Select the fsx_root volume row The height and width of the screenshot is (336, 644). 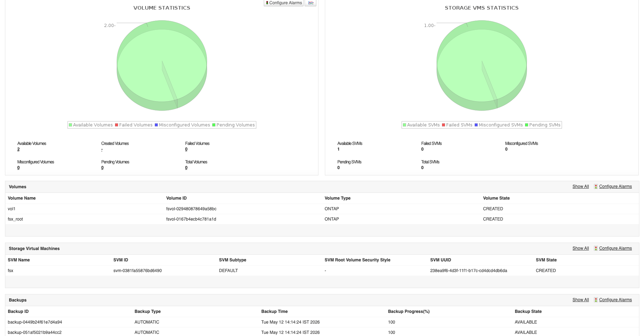tap(322, 219)
